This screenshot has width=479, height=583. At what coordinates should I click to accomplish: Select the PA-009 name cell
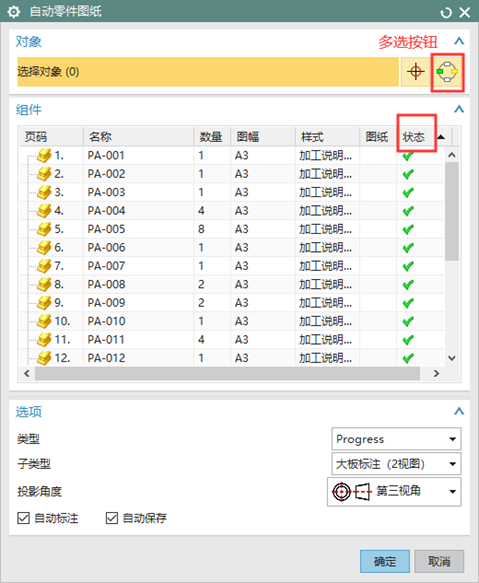(138, 303)
